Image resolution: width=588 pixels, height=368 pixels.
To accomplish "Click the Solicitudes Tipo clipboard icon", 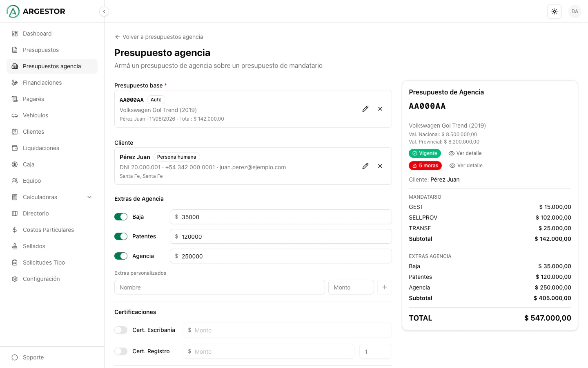I will [x=15, y=263].
